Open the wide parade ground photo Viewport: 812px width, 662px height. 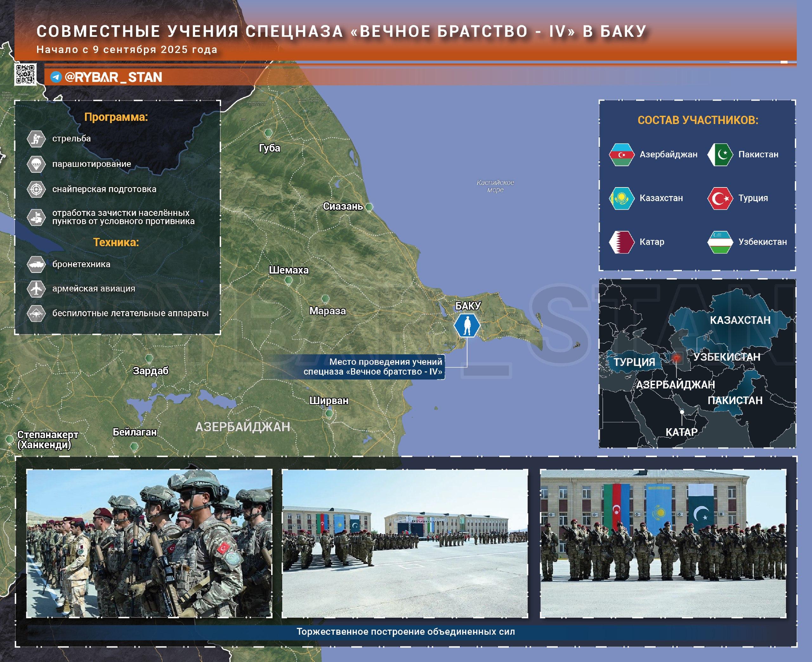pyautogui.click(x=405, y=543)
